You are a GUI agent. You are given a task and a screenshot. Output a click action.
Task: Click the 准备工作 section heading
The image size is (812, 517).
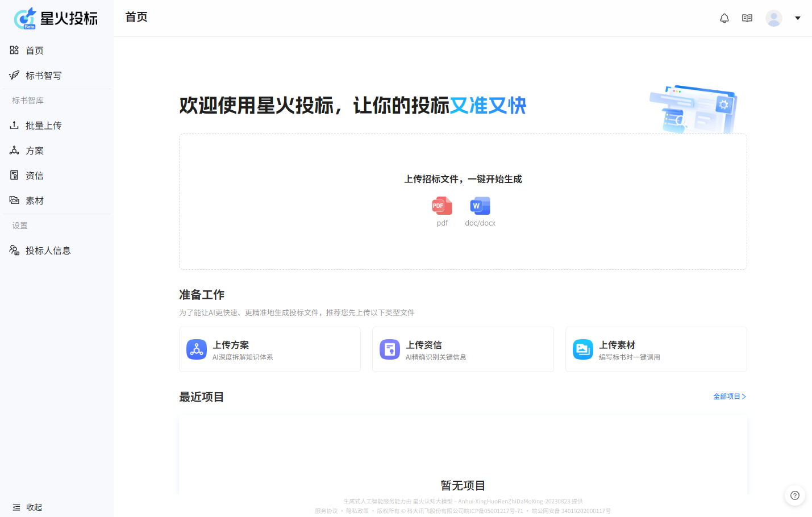pos(202,295)
